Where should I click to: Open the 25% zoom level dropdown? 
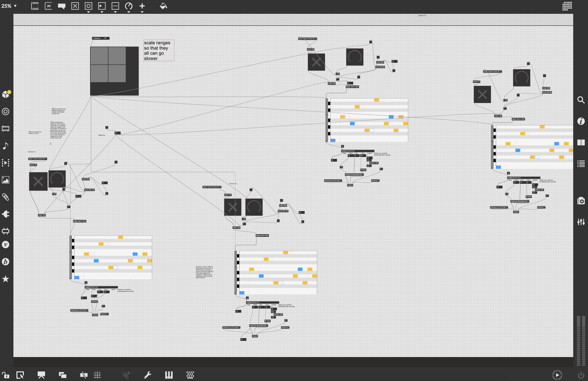click(x=9, y=6)
